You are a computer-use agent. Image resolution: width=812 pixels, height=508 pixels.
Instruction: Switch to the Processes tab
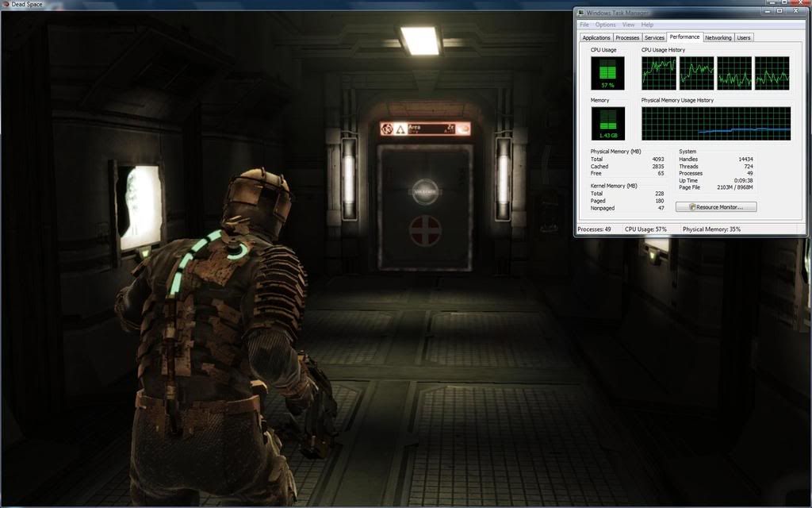627,38
